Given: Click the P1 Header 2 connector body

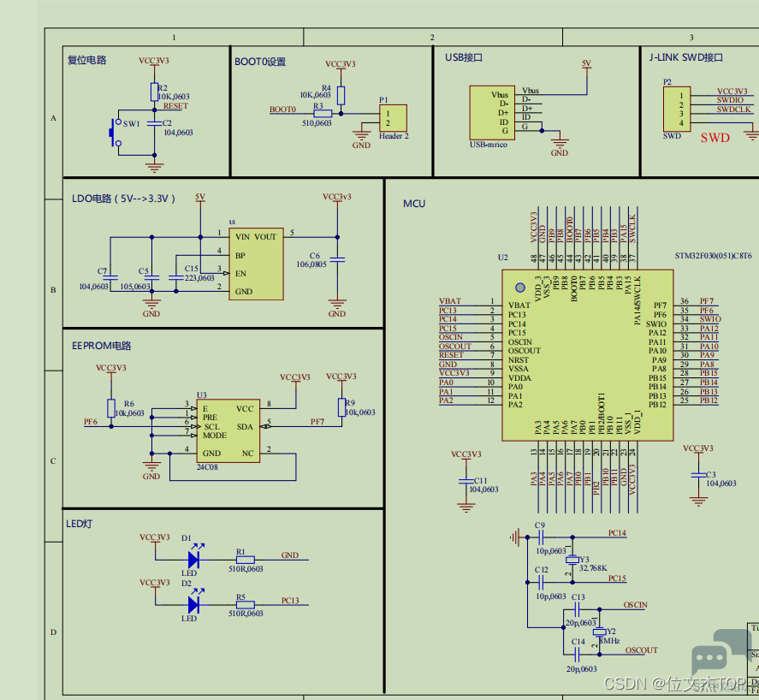Looking at the screenshot, I should pyautogui.click(x=393, y=118).
